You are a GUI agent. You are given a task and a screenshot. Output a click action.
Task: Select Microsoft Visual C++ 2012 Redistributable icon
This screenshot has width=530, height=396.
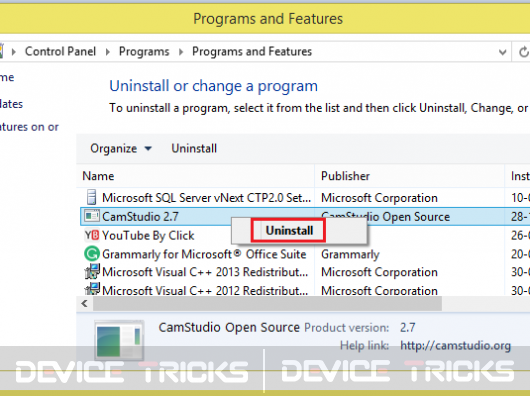pyautogui.click(x=92, y=289)
